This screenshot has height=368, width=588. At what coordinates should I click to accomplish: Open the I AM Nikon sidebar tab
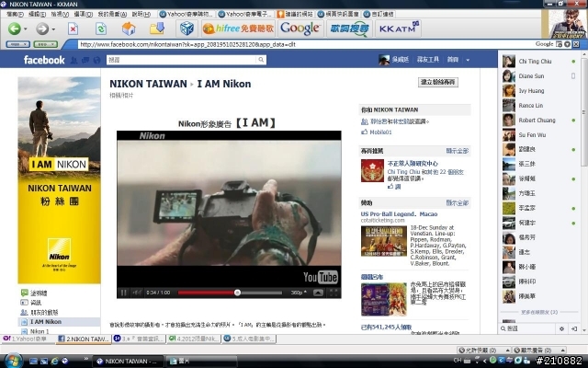pyautogui.click(x=46, y=322)
